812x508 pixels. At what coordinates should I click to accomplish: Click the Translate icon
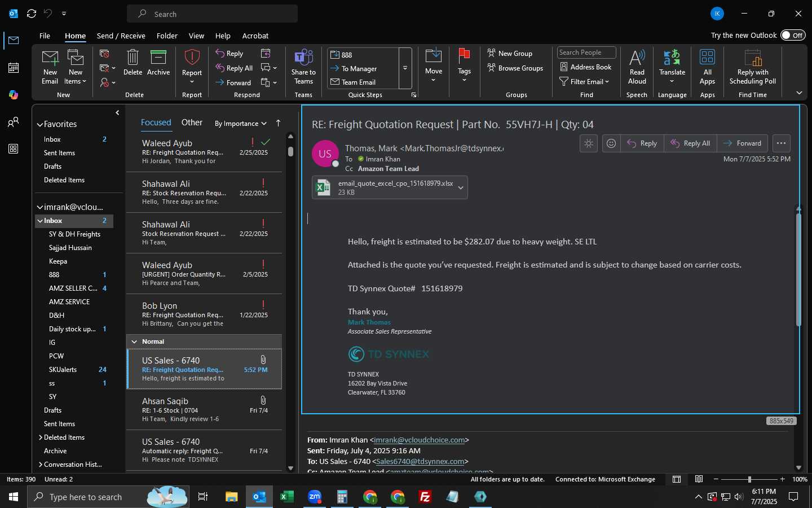coord(672,58)
